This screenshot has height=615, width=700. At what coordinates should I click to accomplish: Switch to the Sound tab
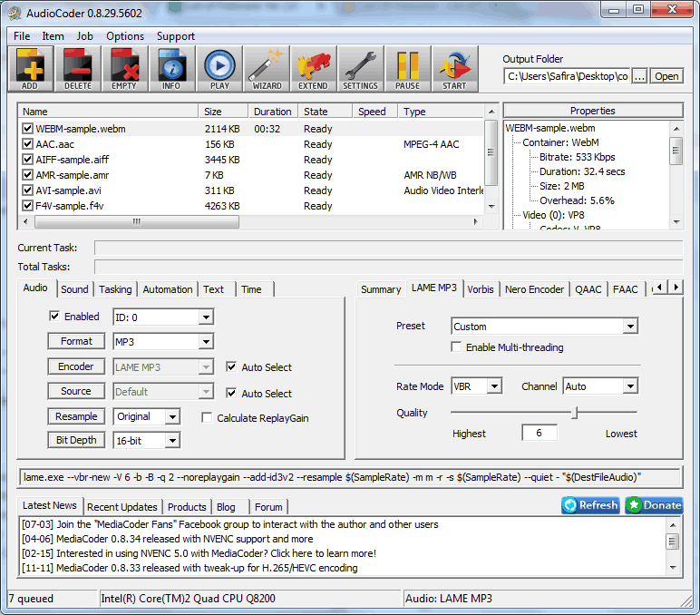click(x=74, y=289)
